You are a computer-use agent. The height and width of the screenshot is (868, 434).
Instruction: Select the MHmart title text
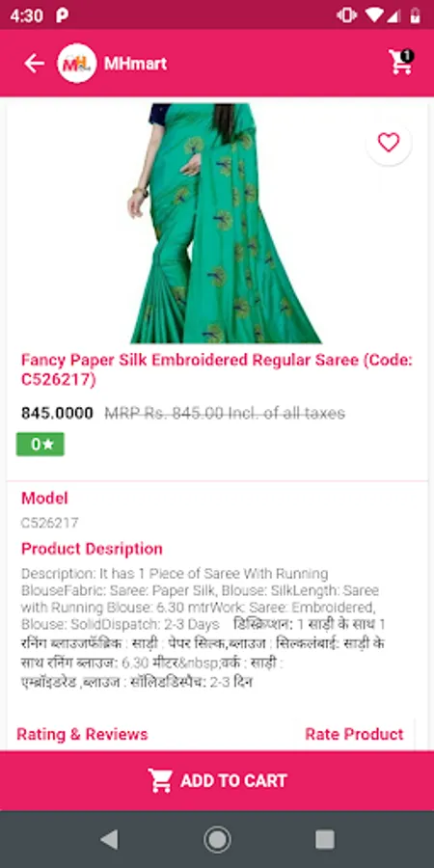(136, 64)
